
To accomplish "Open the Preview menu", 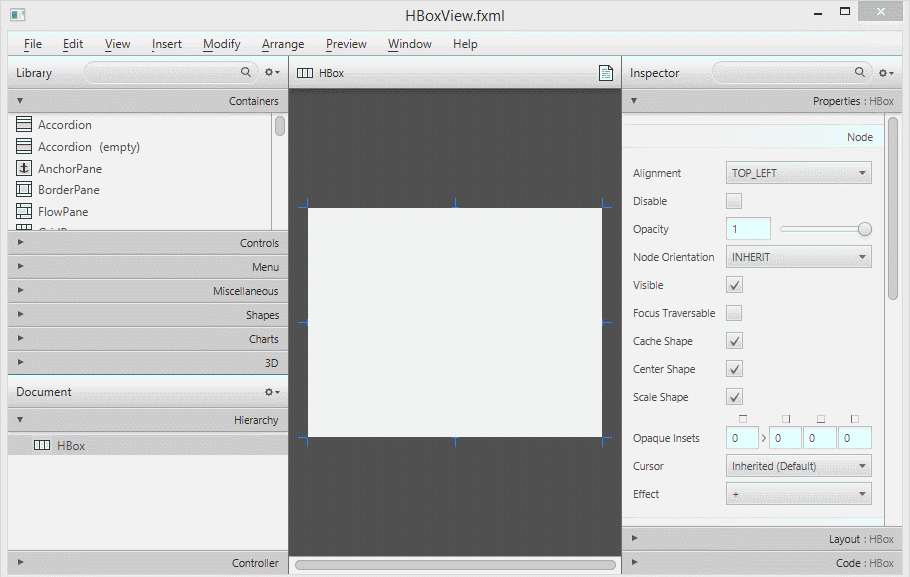I will click(x=346, y=44).
